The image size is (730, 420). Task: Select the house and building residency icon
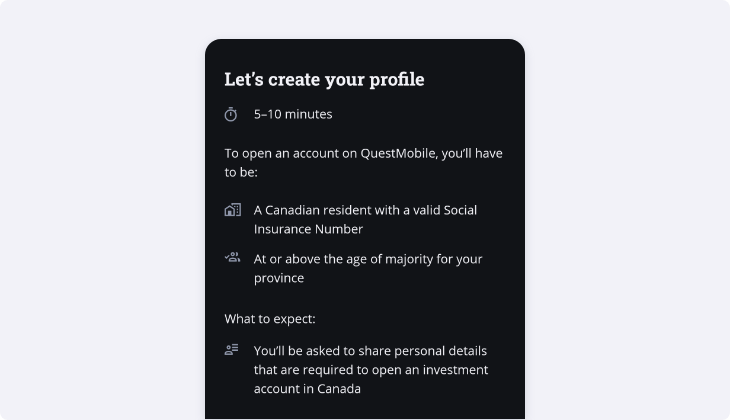tap(233, 210)
